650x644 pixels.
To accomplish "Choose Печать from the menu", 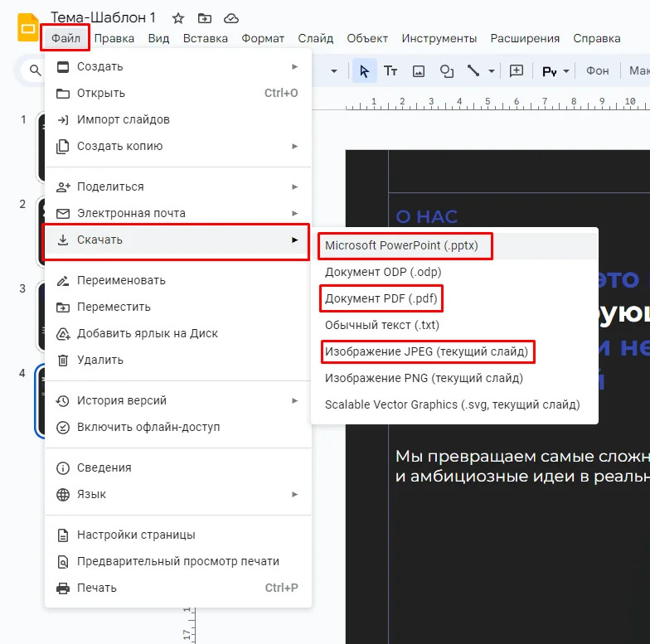I will [x=177, y=588].
